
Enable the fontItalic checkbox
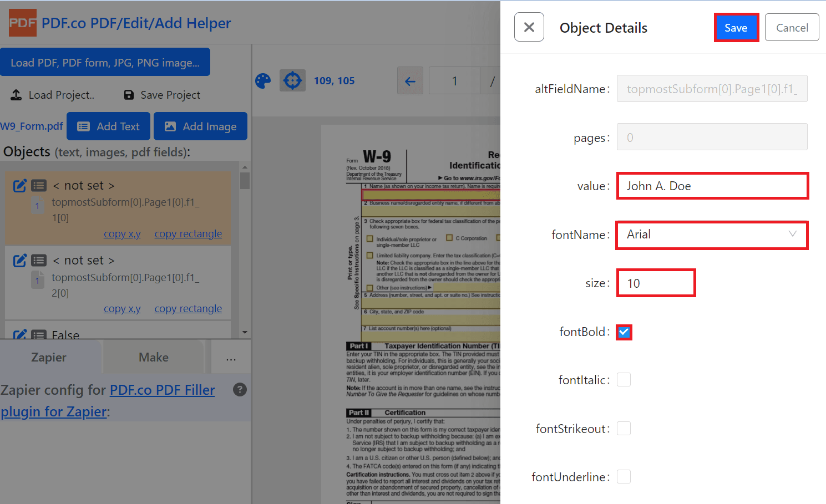[x=624, y=380]
